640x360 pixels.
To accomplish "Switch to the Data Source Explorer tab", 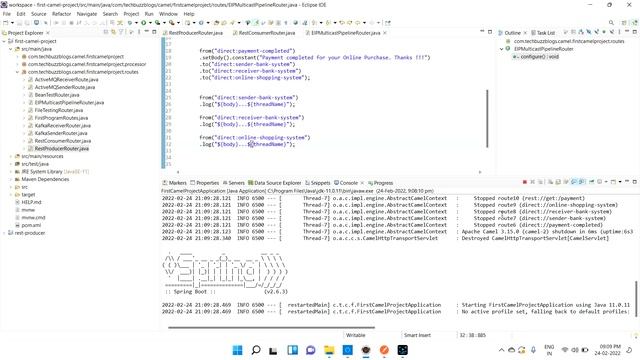I will pyautogui.click(x=274, y=183).
